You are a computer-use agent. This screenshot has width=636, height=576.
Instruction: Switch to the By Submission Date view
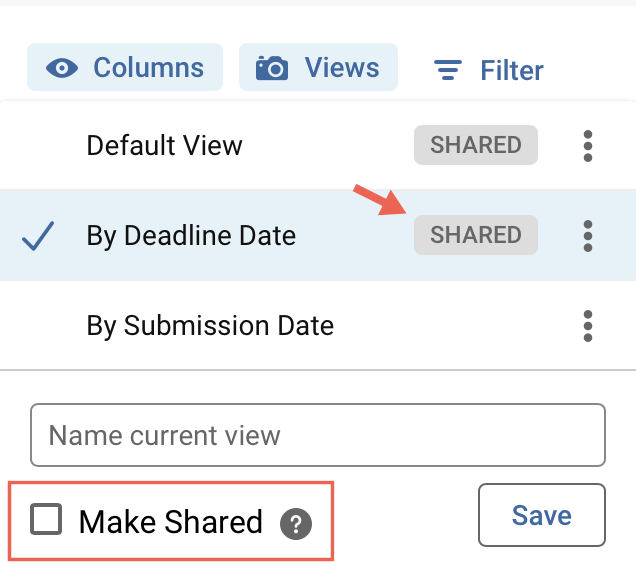tap(210, 326)
